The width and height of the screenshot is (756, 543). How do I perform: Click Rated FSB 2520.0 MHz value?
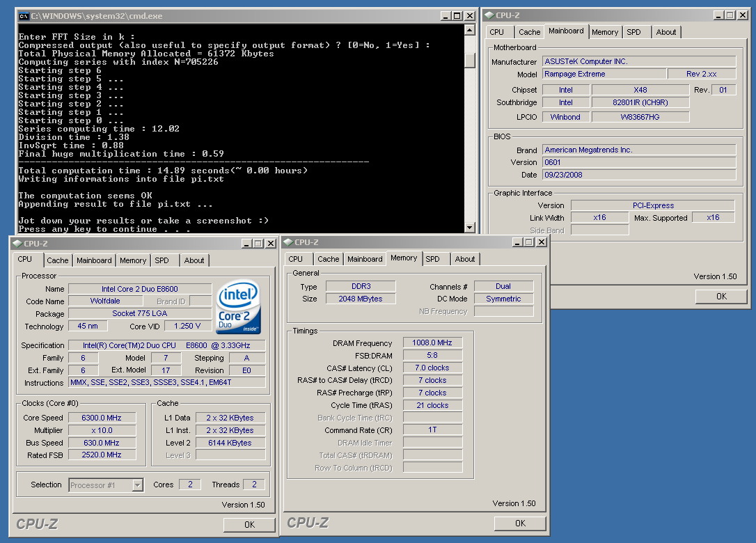tap(102, 455)
